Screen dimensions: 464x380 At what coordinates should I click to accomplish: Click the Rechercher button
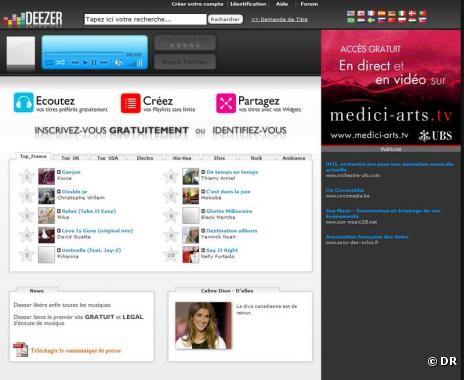click(225, 19)
